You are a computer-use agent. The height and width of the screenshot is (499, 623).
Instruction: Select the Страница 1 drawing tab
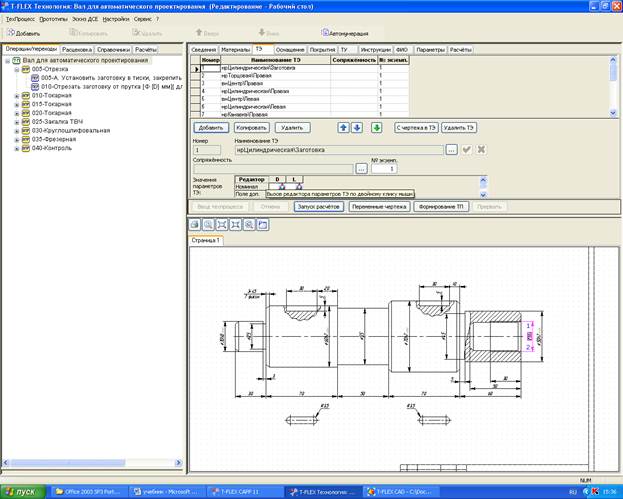click(x=205, y=240)
